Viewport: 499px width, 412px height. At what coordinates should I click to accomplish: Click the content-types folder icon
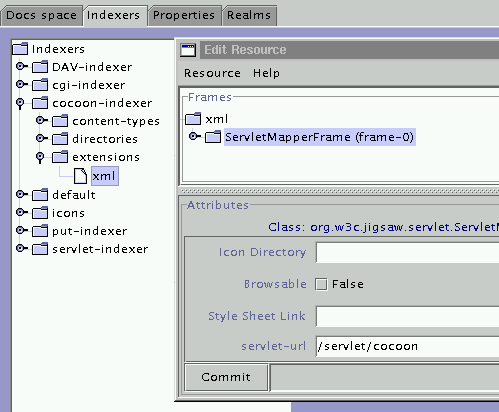pos(60,121)
